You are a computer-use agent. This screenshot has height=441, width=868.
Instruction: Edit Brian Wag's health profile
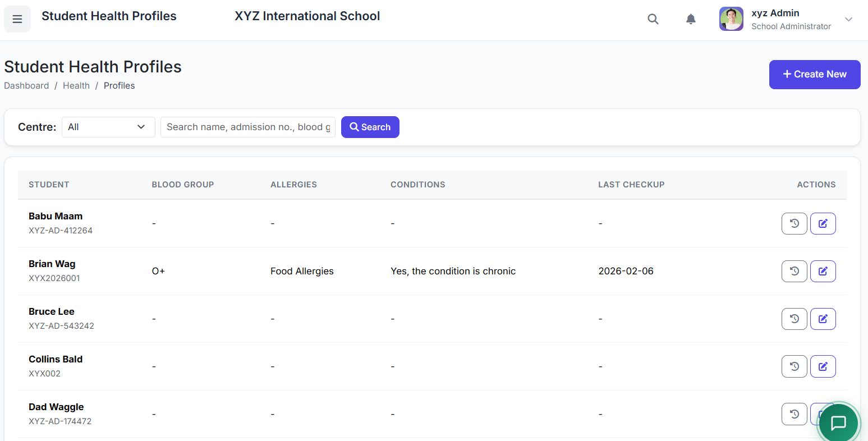[823, 271]
